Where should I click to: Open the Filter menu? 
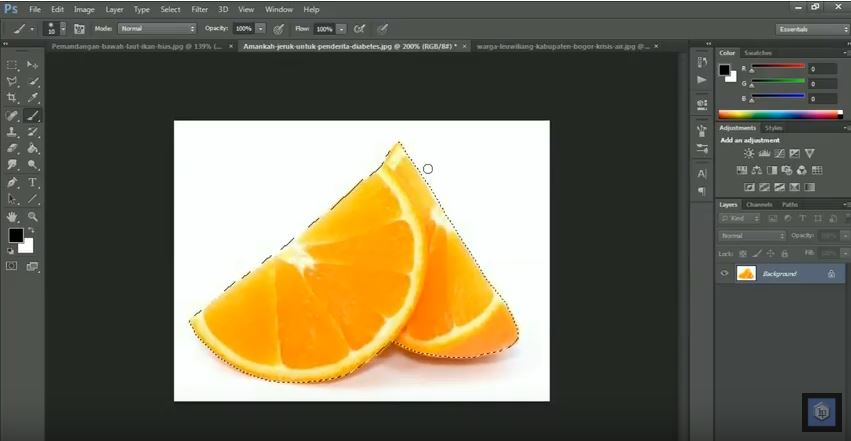[x=200, y=9]
